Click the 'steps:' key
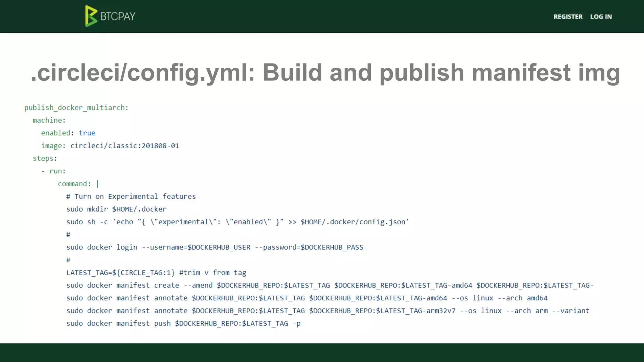This screenshot has width=644, height=362. (45, 158)
